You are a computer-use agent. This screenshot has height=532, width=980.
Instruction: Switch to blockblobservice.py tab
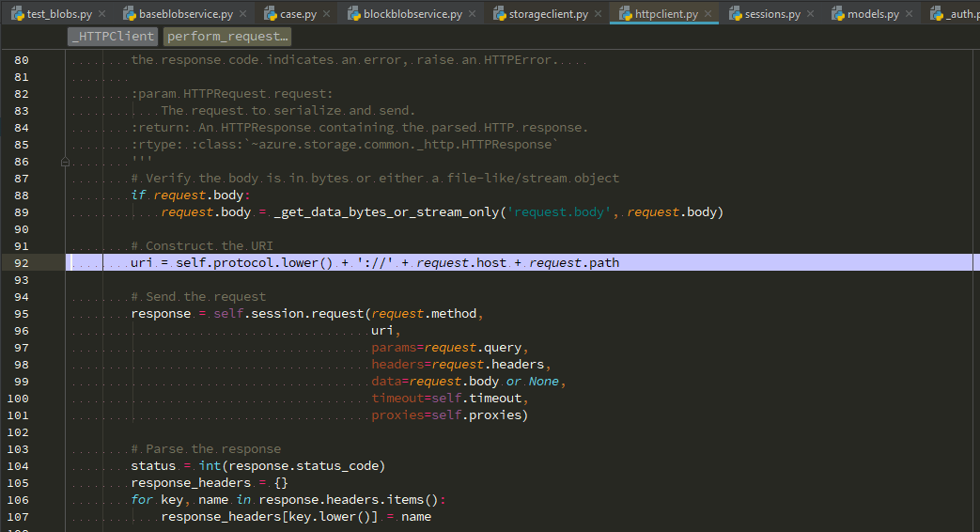pos(412,14)
